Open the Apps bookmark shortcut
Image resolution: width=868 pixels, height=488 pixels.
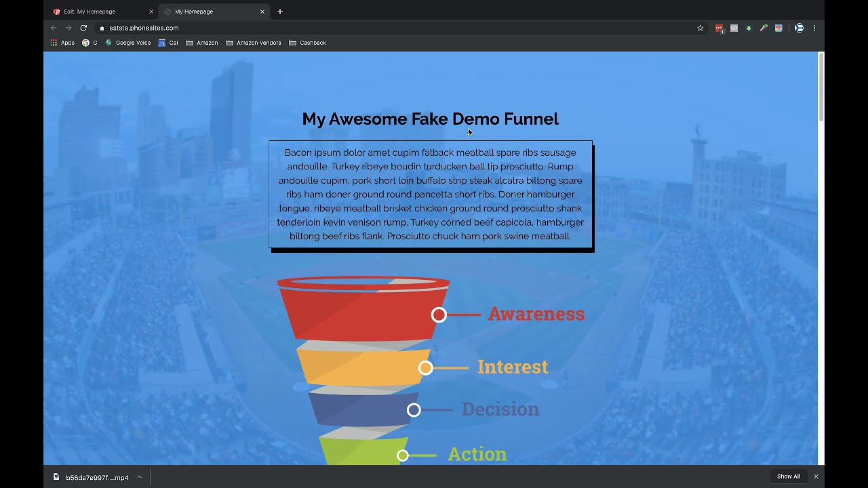62,43
